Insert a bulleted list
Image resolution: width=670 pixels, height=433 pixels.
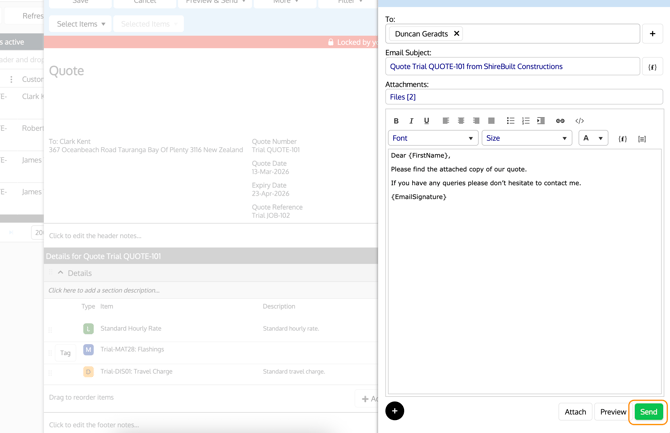(x=510, y=121)
